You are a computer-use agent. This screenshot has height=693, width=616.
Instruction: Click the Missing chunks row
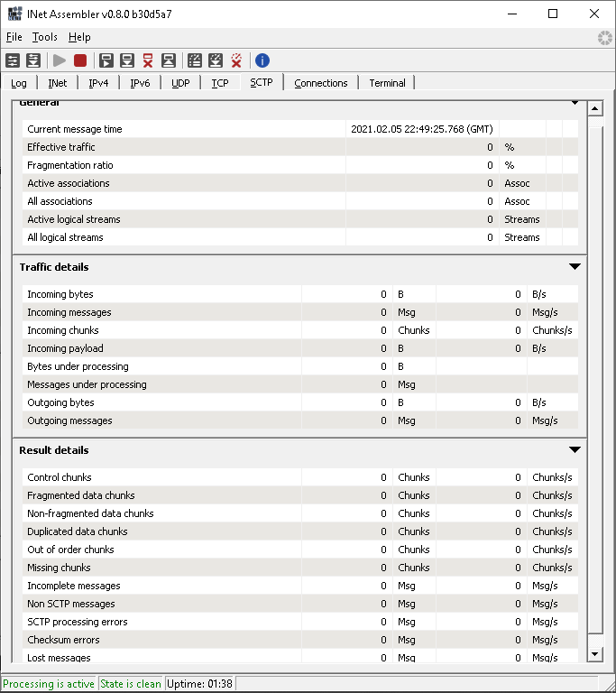coord(300,568)
